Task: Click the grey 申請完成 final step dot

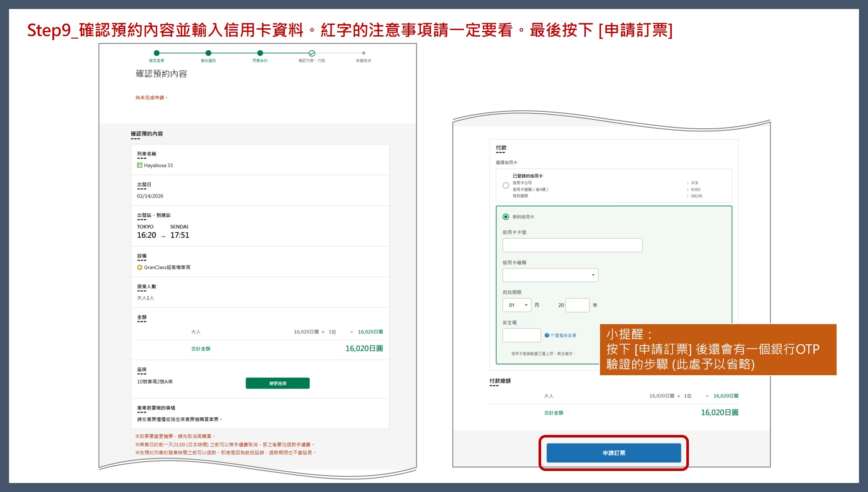Action: pyautogui.click(x=363, y=53)
